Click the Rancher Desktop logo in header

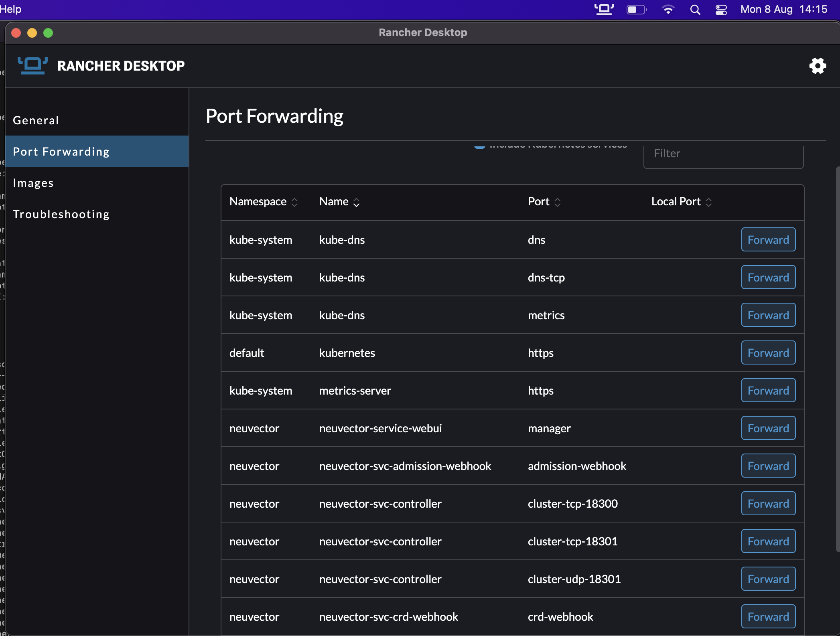[x=33, y=66]
